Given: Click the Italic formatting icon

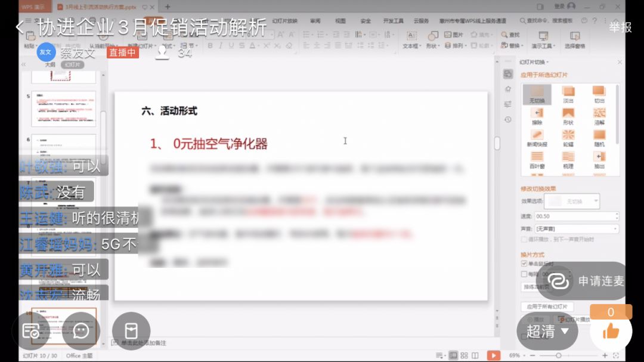Looking at the screenshot, I should (x=221, y=45).
